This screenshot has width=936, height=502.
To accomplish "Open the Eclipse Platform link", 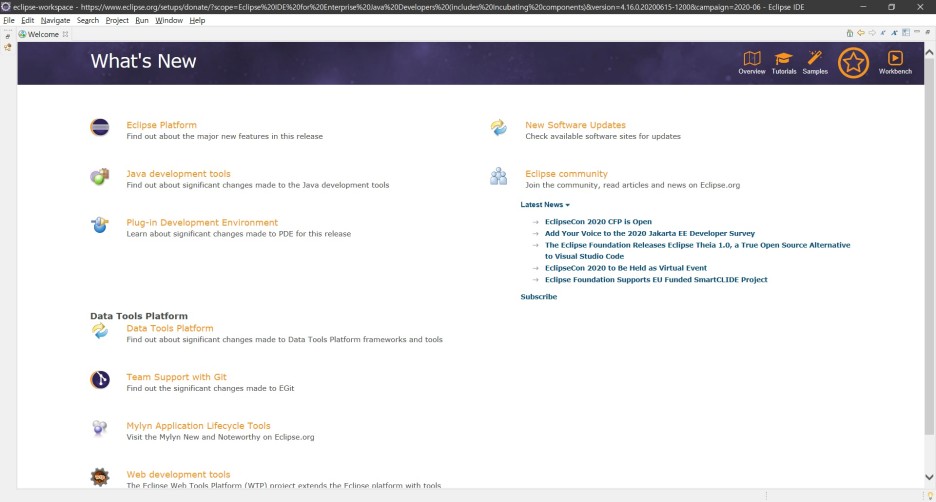I will pos(161,125).
